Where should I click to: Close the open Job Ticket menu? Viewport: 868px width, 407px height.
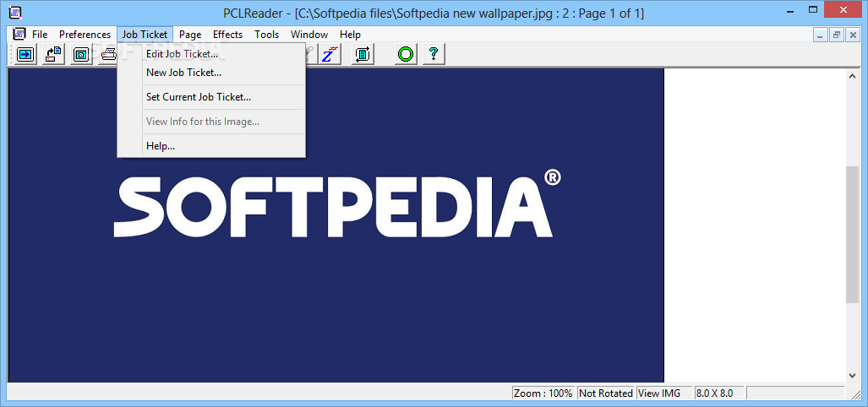tap(145, 35)
